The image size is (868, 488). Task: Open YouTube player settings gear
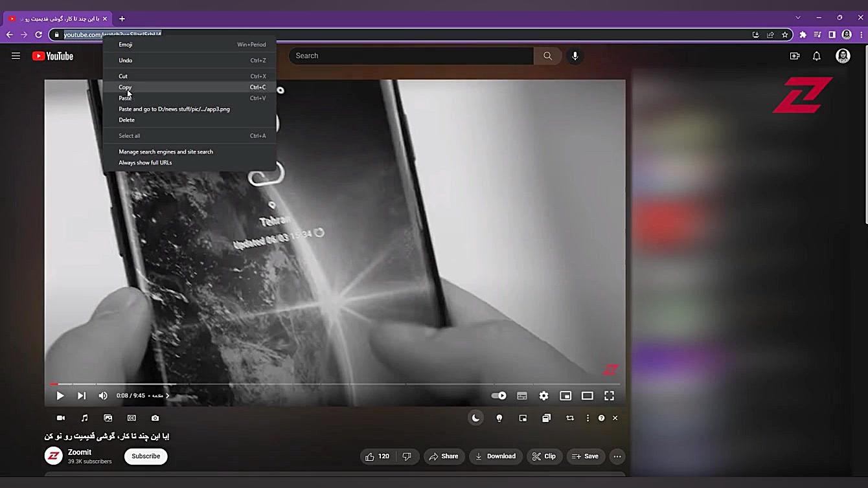(x=543, y=395)
